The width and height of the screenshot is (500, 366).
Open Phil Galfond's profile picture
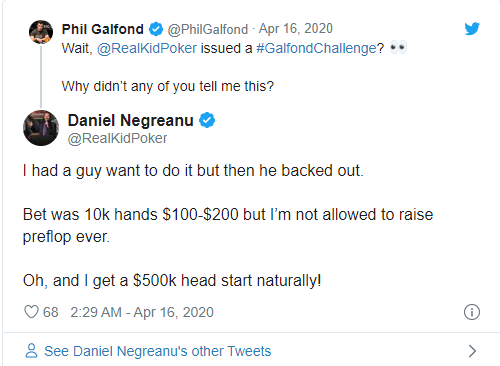point(41,32)
